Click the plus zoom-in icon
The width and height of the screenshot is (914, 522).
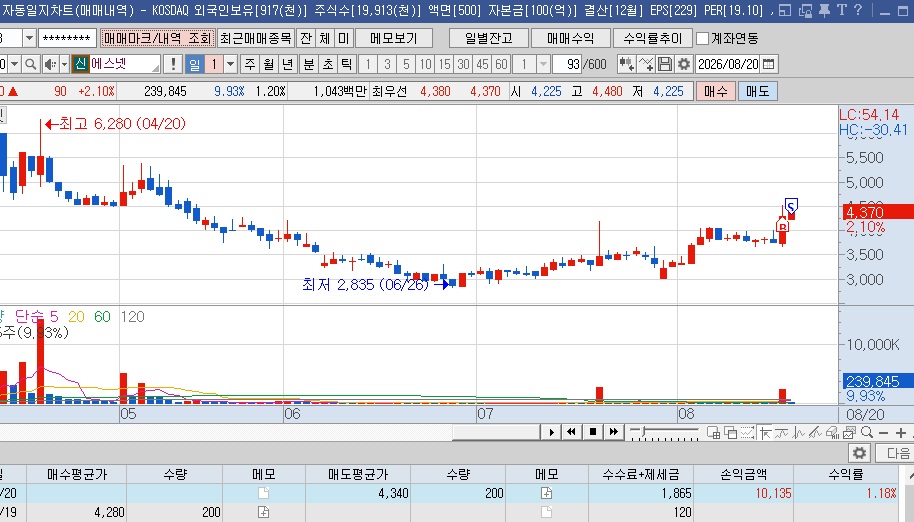pyautogui.click(x=901, y=433)
